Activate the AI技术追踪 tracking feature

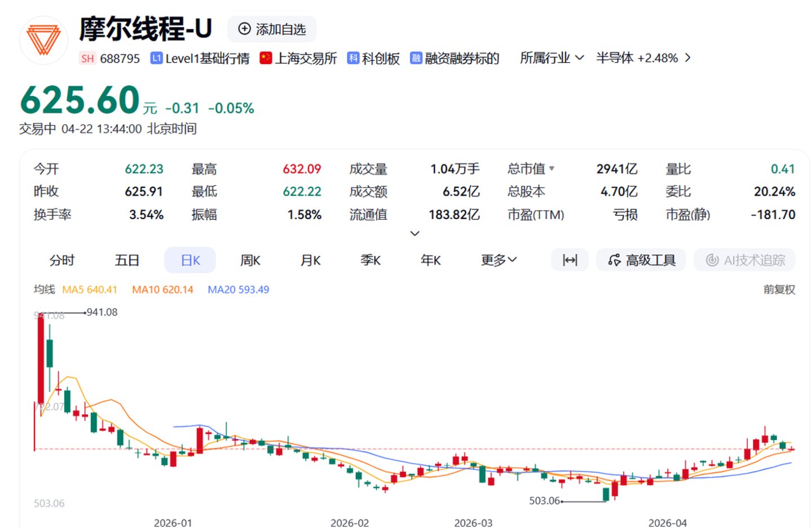744,260
